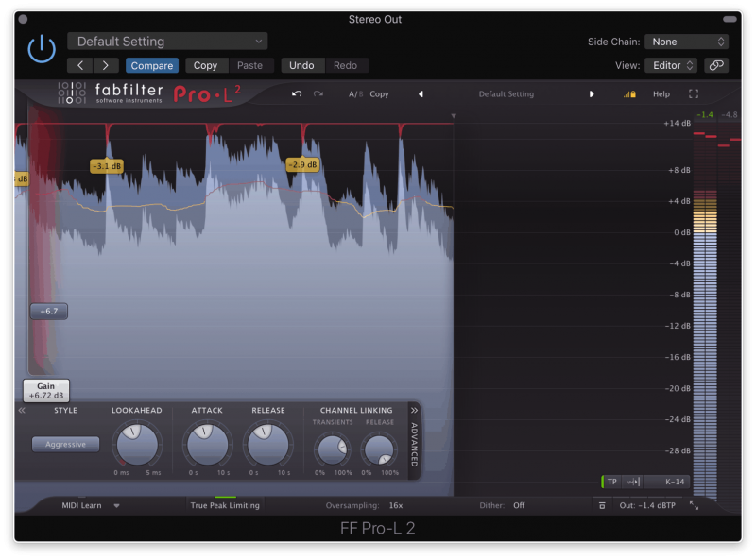756x559 pixels.
Task: Select previous preset with left triangle
Action: click(x=421, y=94)
